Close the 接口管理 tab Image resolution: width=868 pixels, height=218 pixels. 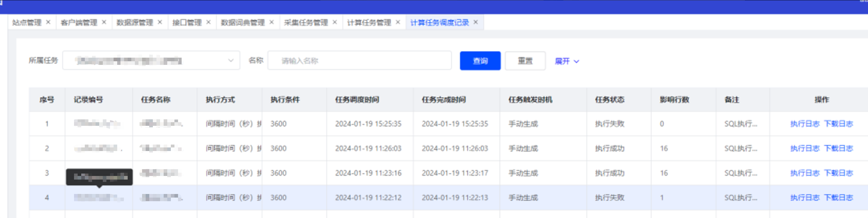coord(209,22)
